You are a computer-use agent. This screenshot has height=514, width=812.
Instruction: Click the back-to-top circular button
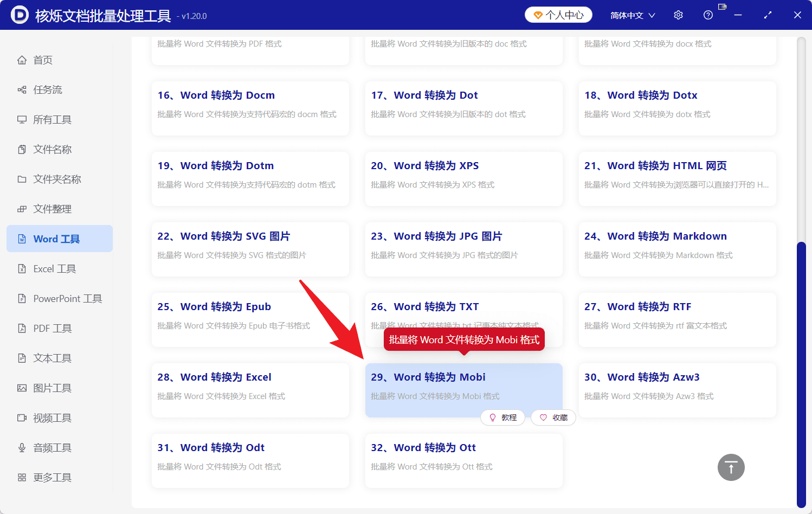tap(731, 467)
